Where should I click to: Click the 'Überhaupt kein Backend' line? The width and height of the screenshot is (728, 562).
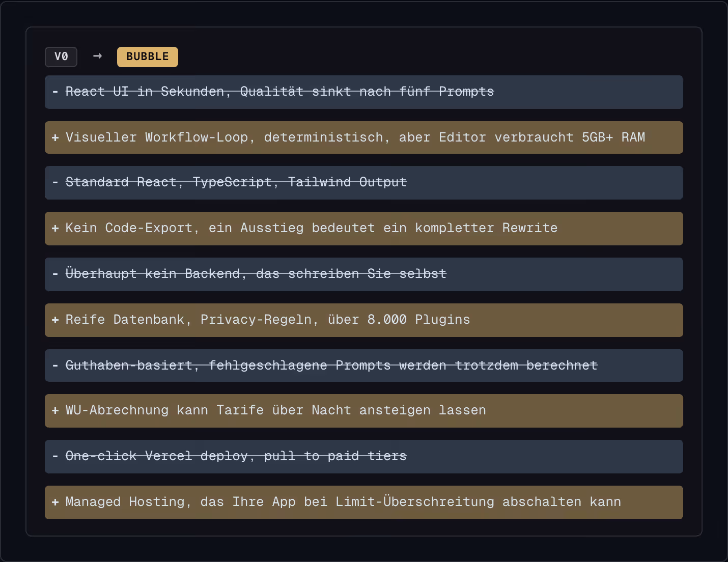pos(364,274)
